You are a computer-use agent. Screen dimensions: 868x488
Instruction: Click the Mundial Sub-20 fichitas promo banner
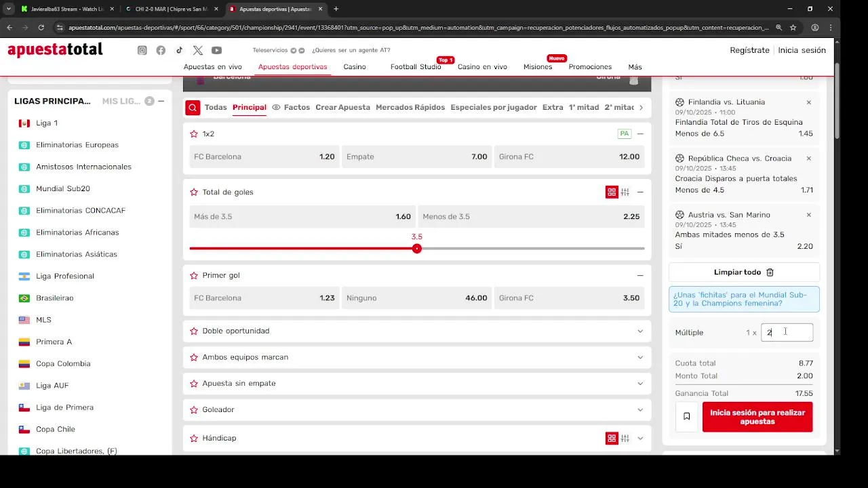(x=744, y=300)
